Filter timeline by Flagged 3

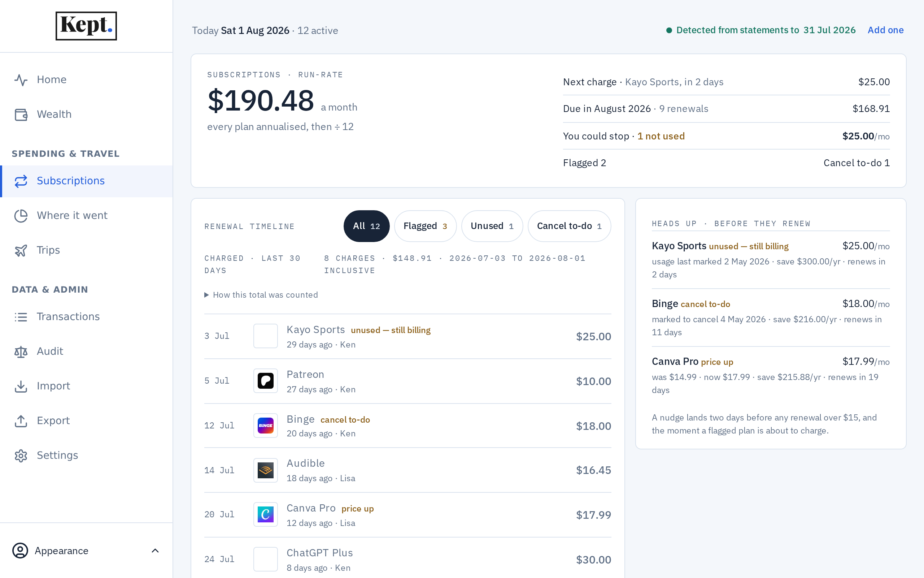[x=425, y=226]
